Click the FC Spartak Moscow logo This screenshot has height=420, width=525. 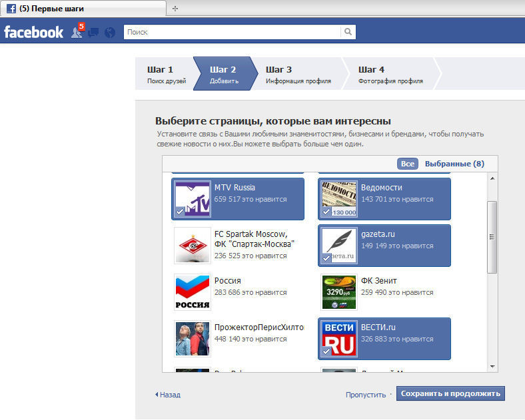click(192, 245)
